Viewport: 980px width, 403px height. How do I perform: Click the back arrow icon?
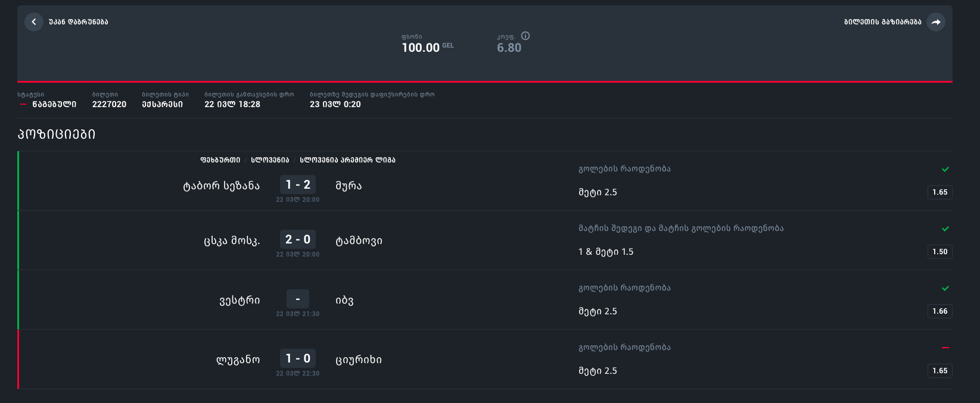[34, 22]
